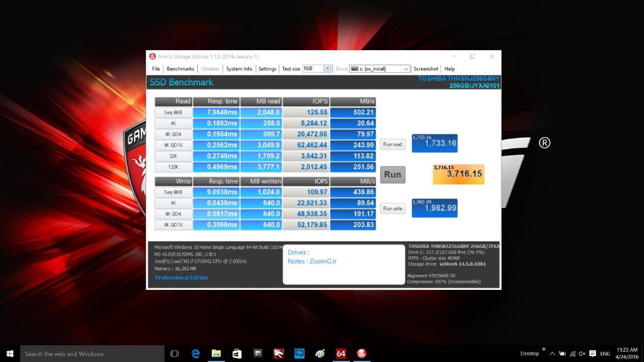Open the Task View button
Viewport: 644px width, 362px height.
pyautogui.click(x=175, y=354)
